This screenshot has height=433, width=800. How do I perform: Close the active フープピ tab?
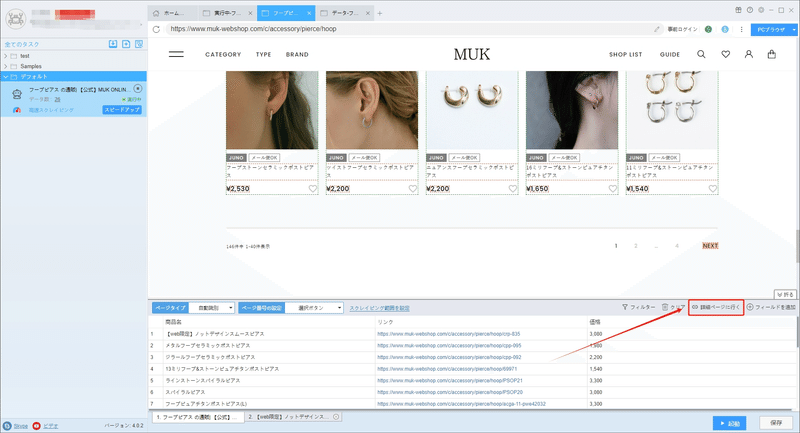(x=309, y=13)
